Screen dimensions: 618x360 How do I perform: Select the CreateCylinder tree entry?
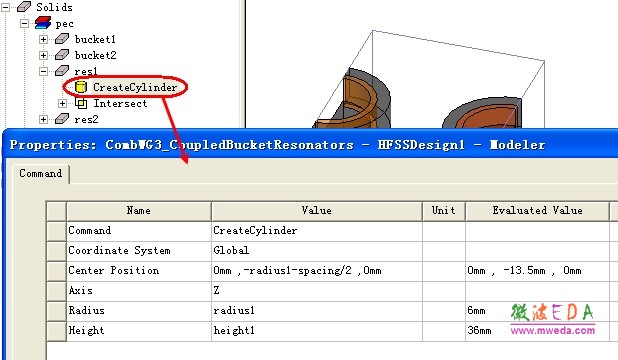tap(135, 87)
